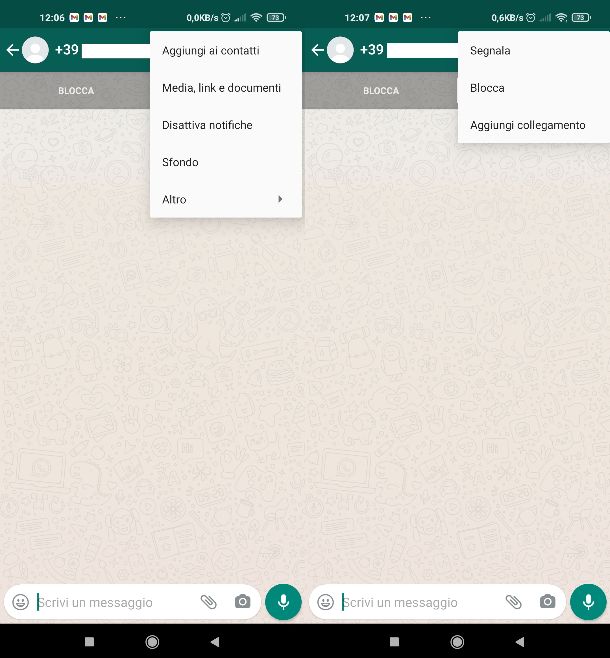This screenshot has width=610, height=658.
Task: Open camera from left chat input
Action: pyautogui.click(x=242, y=602)
